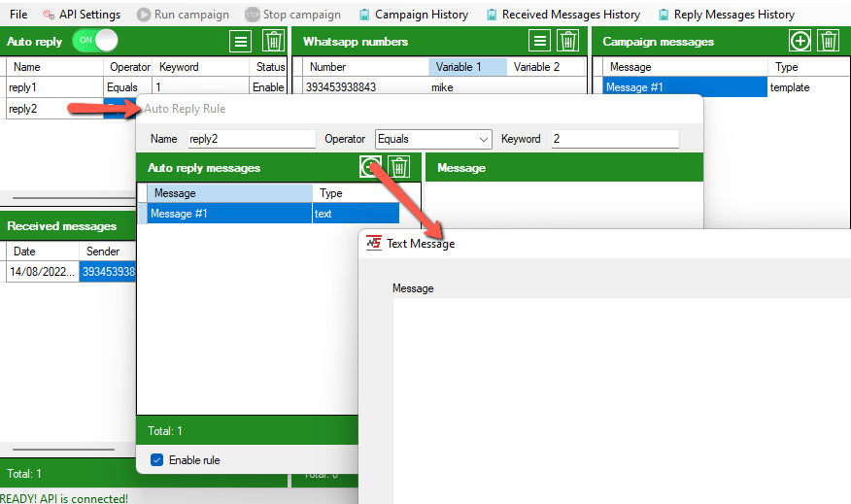Open list menu in Whatsapp numbers panel

540,41
